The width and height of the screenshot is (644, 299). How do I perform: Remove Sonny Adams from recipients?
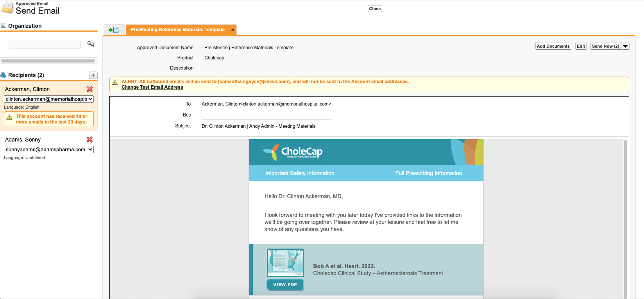(x=89, y=140)
